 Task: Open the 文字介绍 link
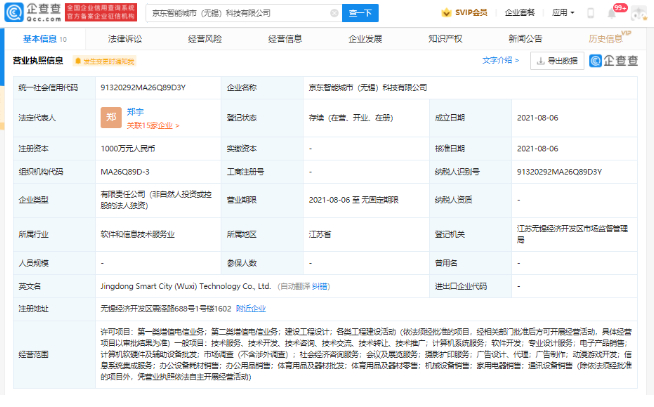point(501,60)
